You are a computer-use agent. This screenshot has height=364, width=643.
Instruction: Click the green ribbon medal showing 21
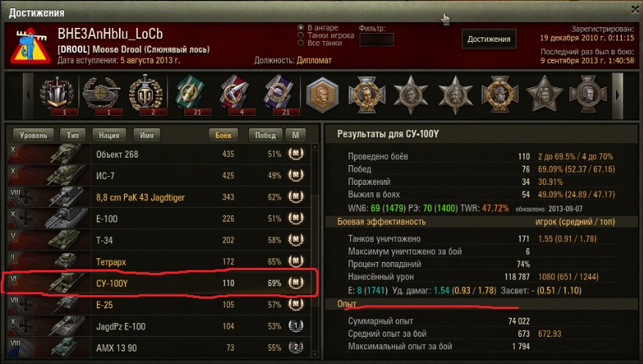click(190, 94)
